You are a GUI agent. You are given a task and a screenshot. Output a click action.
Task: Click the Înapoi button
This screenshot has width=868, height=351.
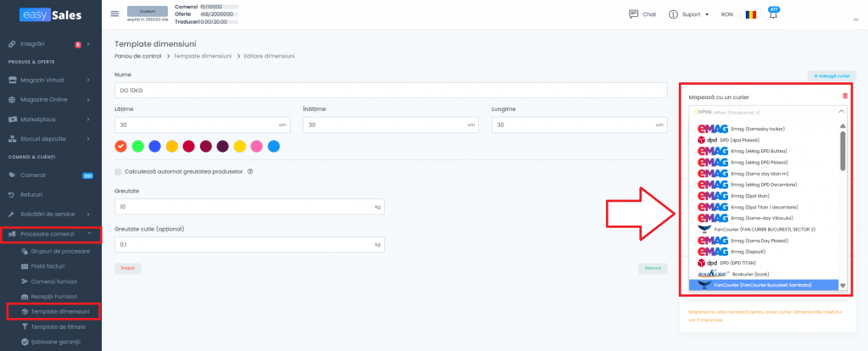point(127,268)
